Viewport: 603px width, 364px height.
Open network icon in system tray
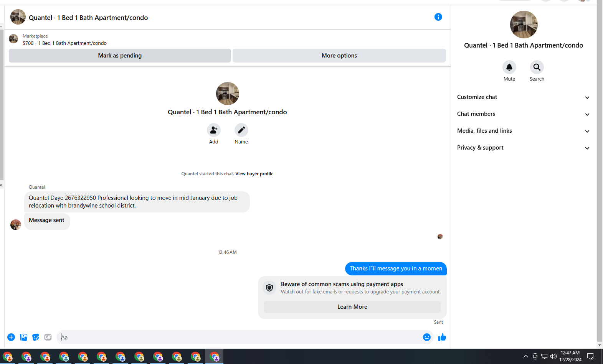(x=544, y=356)
